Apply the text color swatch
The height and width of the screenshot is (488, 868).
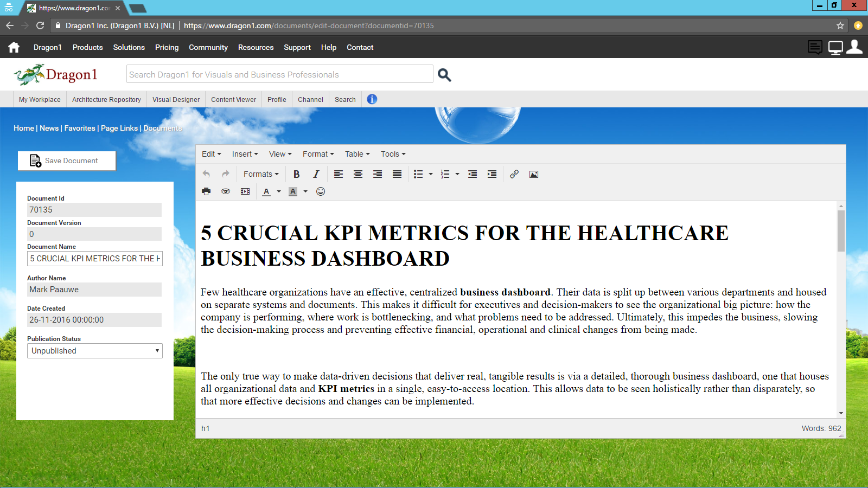[x=266, y=191]
